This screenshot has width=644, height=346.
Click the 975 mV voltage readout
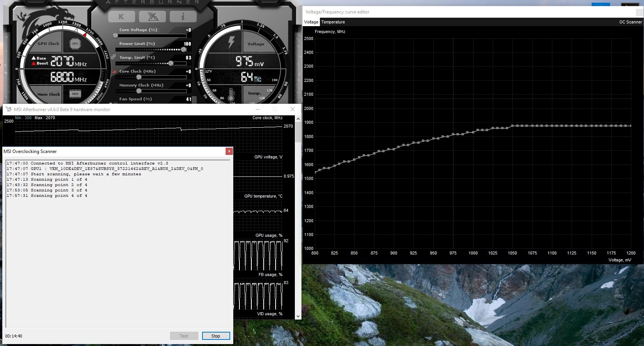click(250, 61)
